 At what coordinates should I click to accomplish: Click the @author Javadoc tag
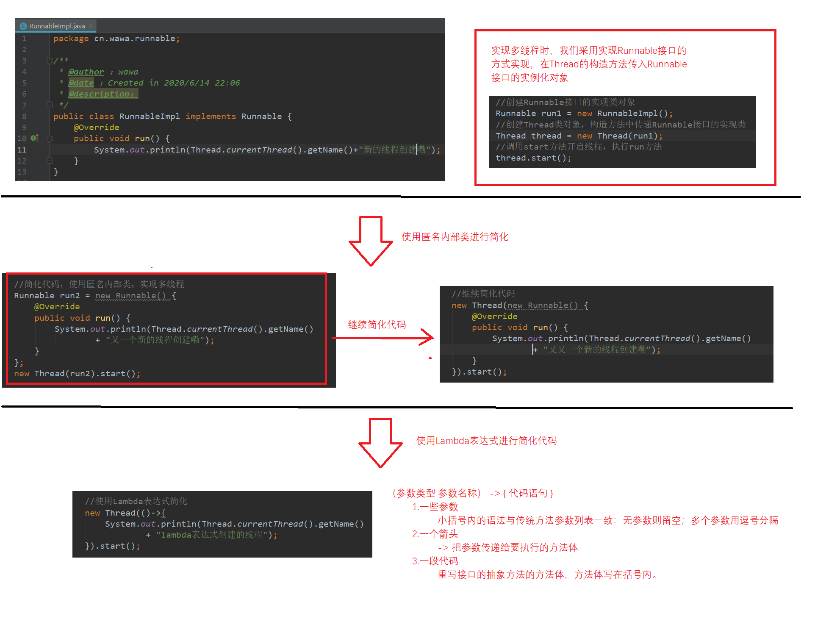[86, 72]
